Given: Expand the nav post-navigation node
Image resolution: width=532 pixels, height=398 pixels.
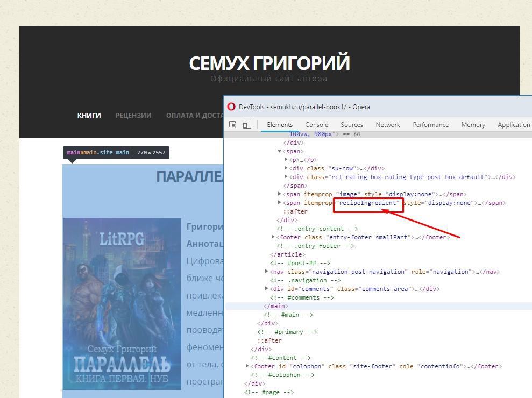Looking at the screenshot, I should click(x=267, y=272).
